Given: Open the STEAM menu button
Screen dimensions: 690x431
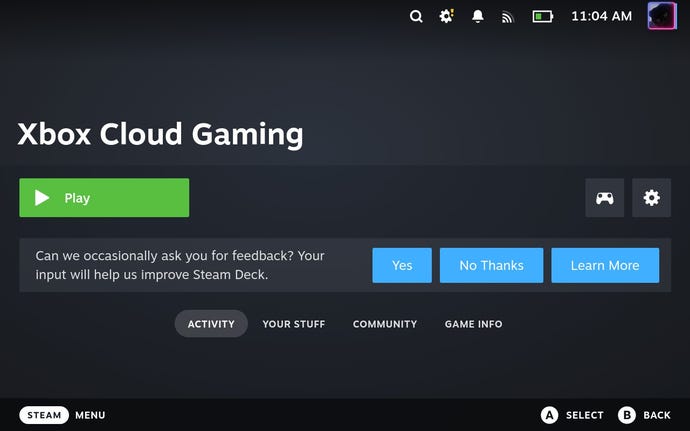Looking at the screenshot, I should (x=43, y=415).
